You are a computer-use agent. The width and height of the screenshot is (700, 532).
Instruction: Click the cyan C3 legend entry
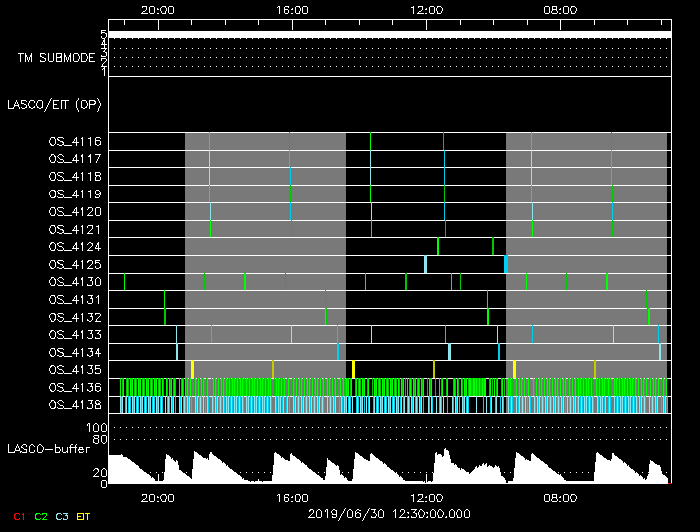[x=62, y=517]
